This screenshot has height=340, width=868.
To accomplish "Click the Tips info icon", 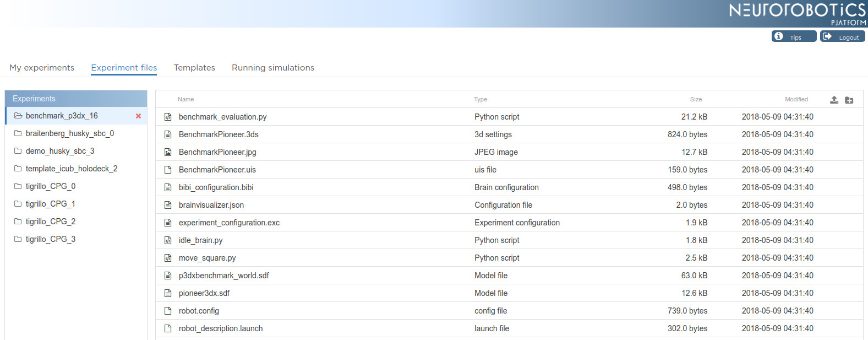I will 778,36.
